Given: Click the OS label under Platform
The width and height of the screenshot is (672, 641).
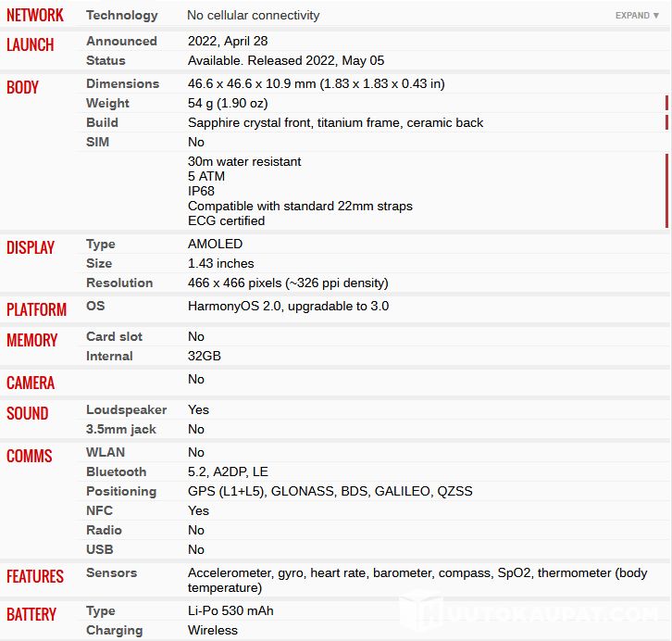Looking at the screenshot, I should pos(95,306).
